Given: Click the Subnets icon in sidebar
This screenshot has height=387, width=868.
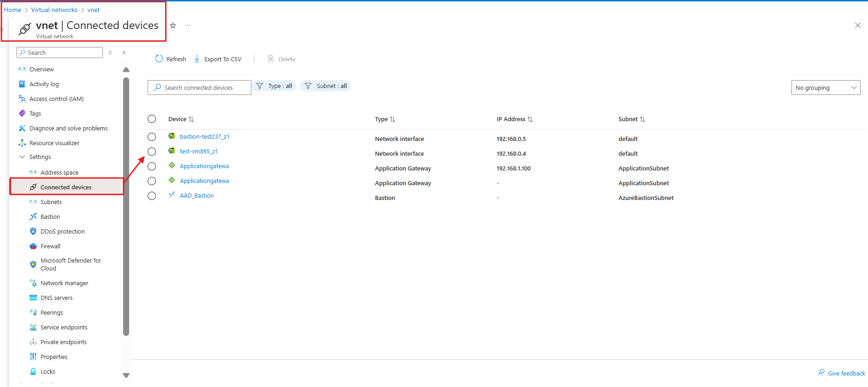Looking at the screenshot, I should coord(33,202).
